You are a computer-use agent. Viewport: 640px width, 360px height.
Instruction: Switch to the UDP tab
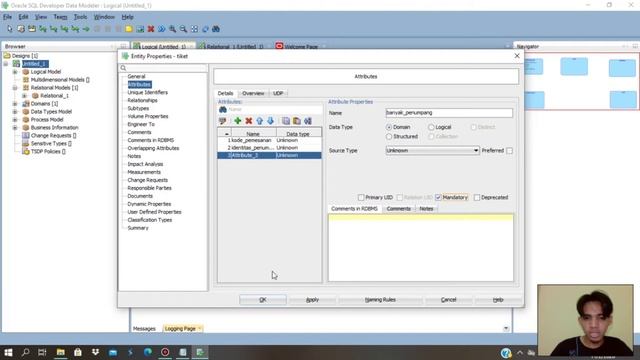[x=278, y=93]
